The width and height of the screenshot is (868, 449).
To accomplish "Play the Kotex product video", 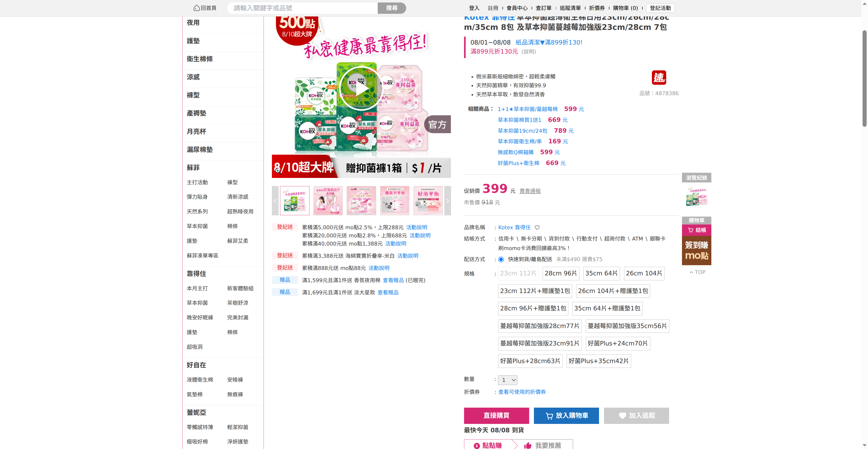I will [x=361, y=89].
